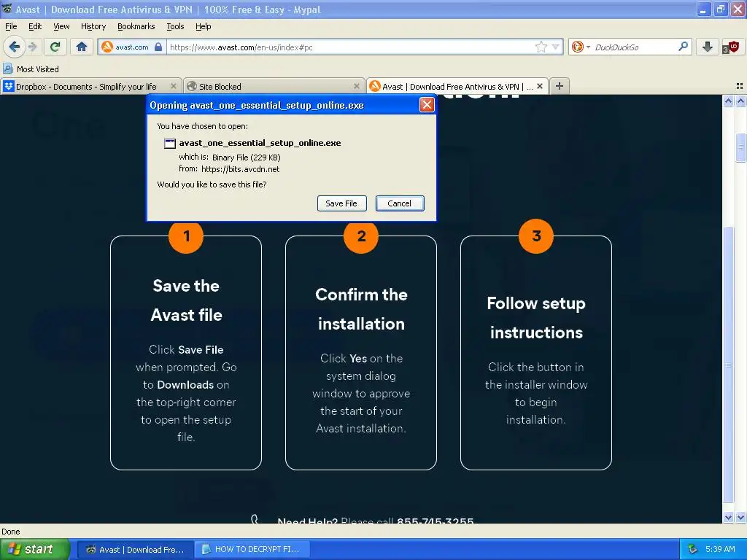
Task: Click the system tray notification icon
Action: (692, 549)
